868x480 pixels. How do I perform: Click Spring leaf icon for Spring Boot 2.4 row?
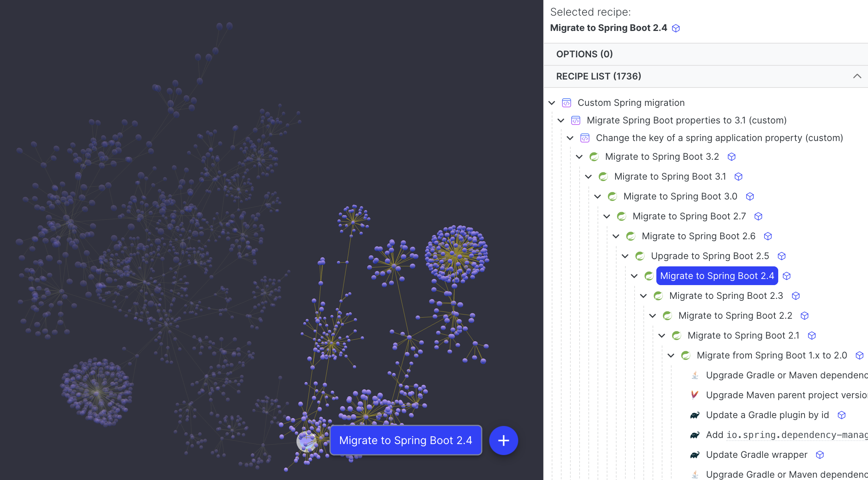click(x=649, y=276)
